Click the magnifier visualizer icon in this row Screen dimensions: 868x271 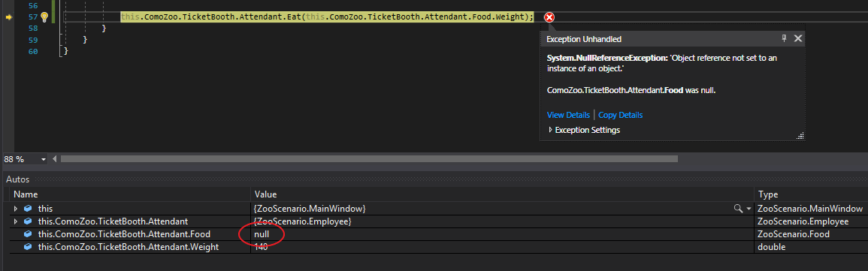click(x=738, y=209)
